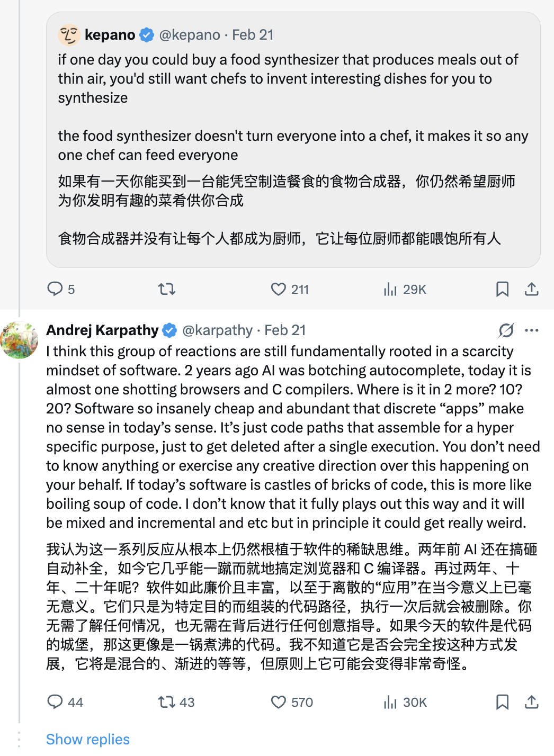Share kepano's post

(531, 289)
